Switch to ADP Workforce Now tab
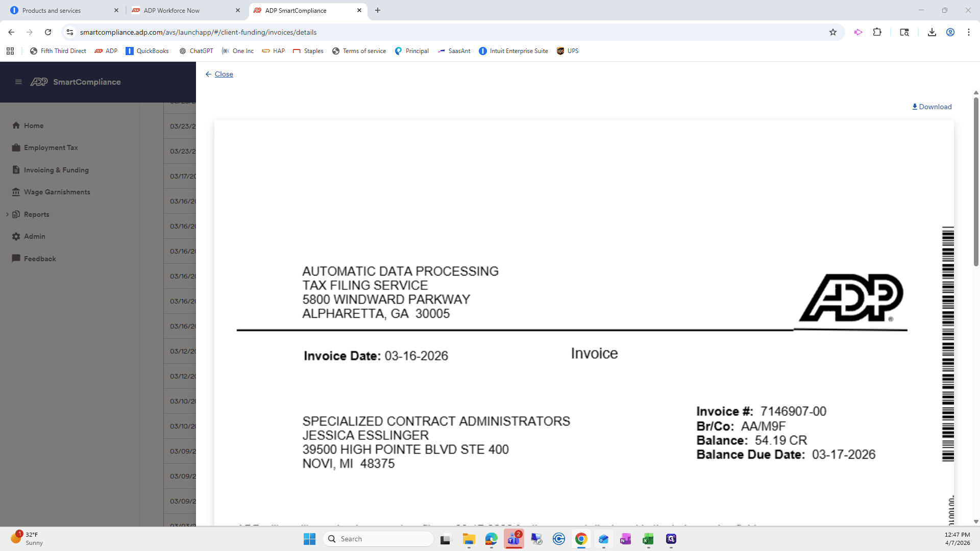 [x=185, y=10]
